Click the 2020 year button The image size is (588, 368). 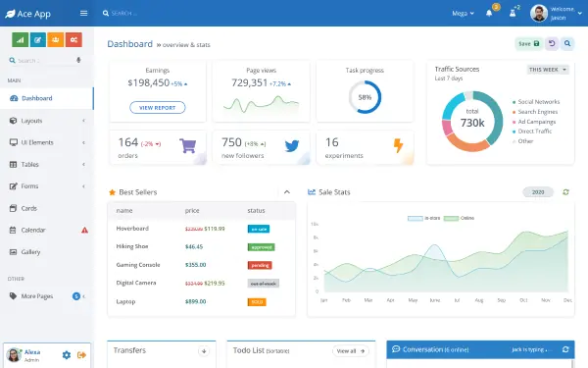tap(538, 192)
